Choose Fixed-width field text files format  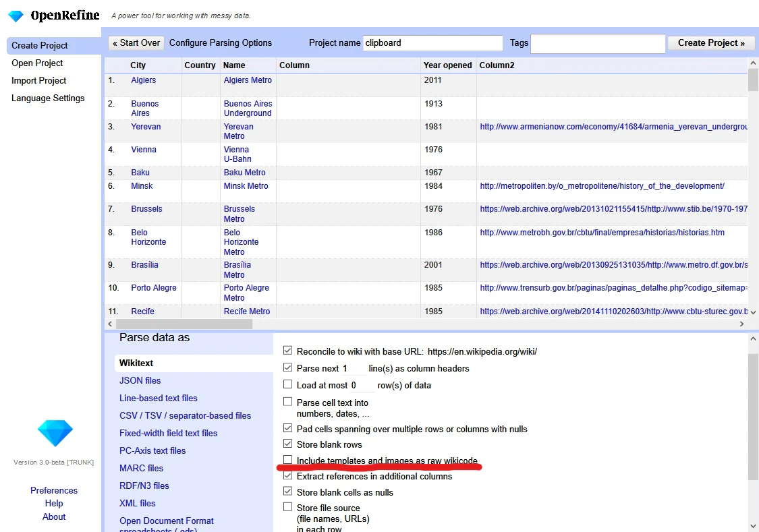click(169, 433)
